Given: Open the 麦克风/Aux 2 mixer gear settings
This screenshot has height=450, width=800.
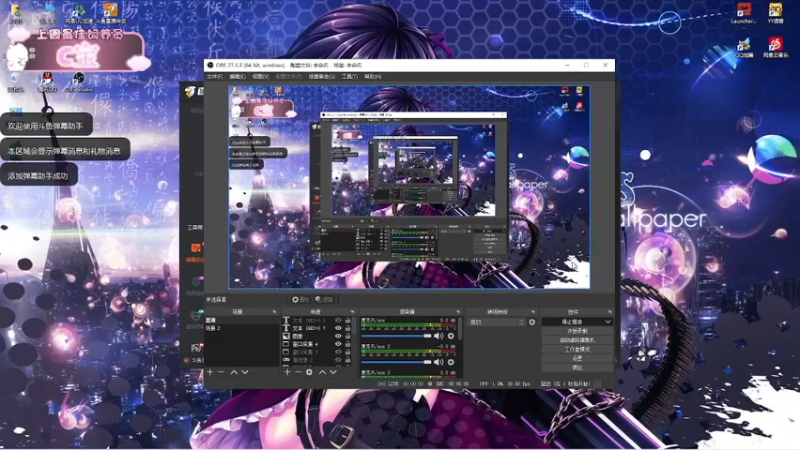Looking at the screenshot, I should (x=451, y=362).
